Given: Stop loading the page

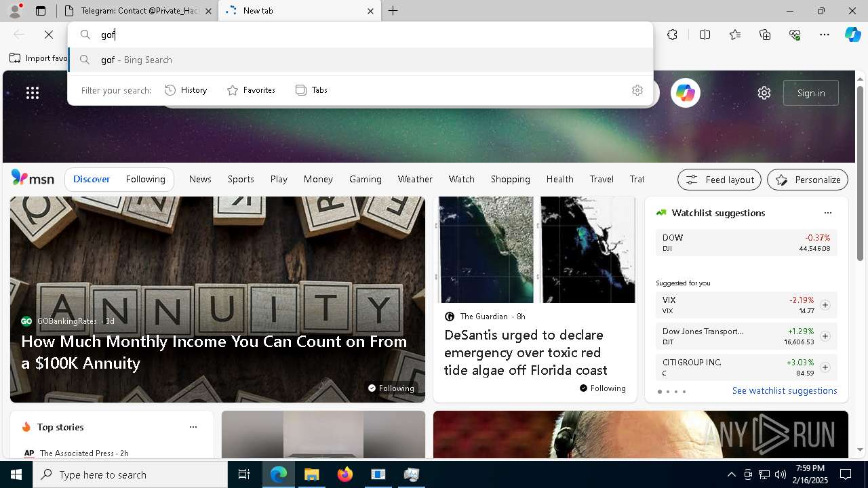Looking at the screenshot, I should (x=49, y=35).
